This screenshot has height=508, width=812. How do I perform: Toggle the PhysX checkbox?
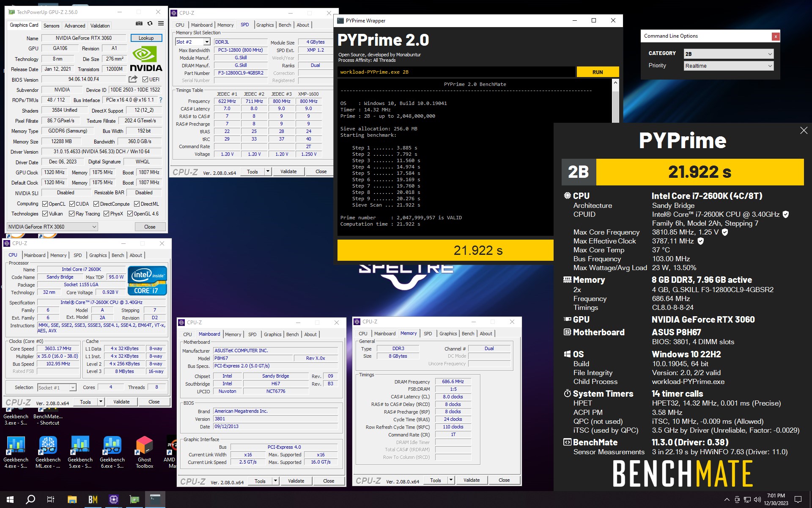(x=107, y=214)
